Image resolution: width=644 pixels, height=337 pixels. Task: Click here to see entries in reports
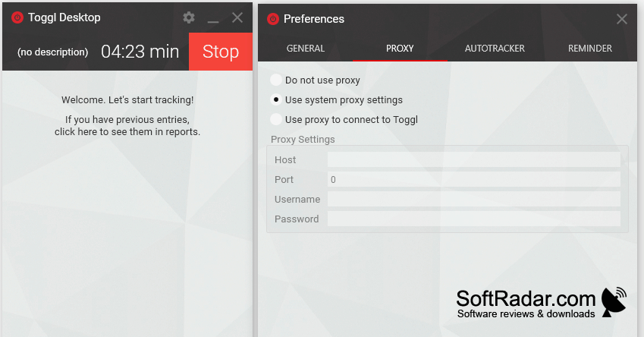click(x=127, y=131)
